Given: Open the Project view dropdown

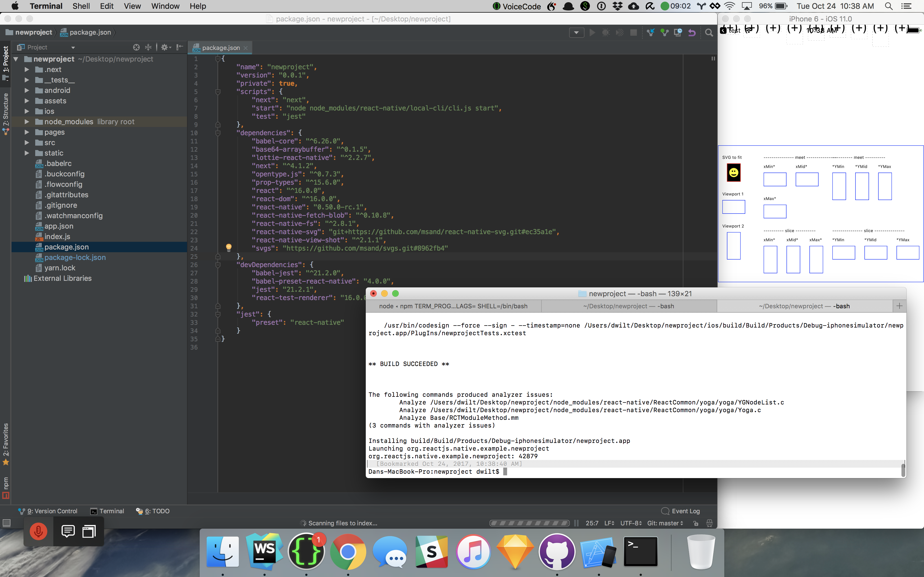Looking at the screenshot, I should 73,48.
